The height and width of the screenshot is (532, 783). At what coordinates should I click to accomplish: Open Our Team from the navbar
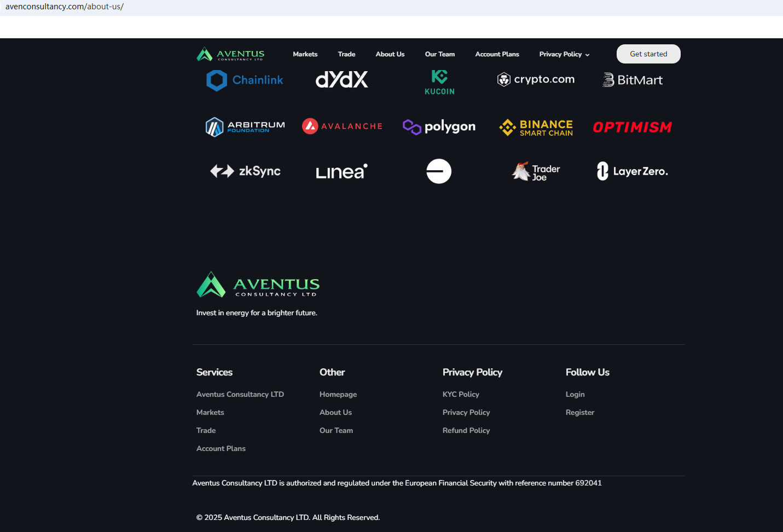click(x=440, y=54)
